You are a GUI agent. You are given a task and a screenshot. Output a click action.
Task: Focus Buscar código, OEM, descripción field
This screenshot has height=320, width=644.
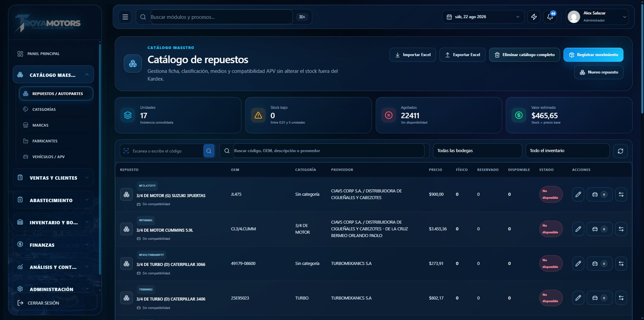tap(329, 151)
